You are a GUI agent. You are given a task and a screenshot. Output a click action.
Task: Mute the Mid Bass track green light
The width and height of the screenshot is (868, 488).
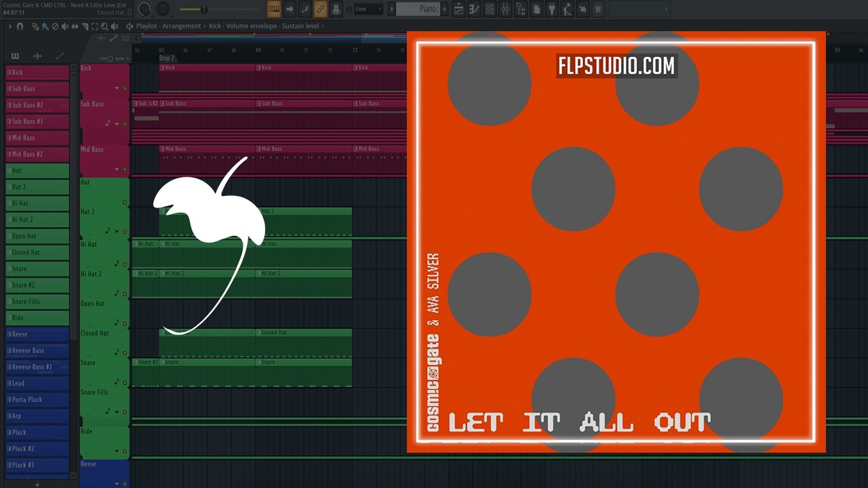click(125, 169)
